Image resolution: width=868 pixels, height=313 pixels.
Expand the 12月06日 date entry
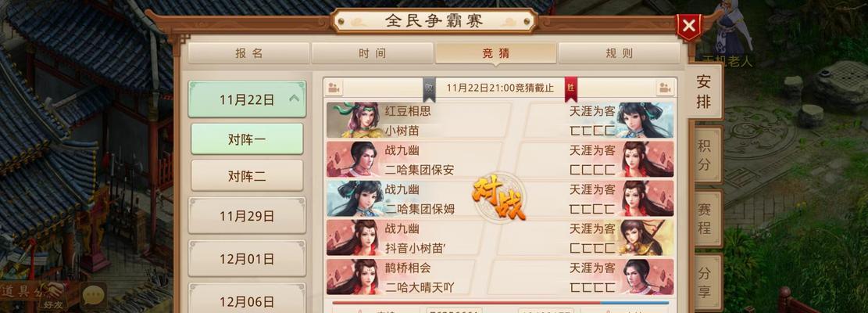pyautogui.click(x=247, y=300)
